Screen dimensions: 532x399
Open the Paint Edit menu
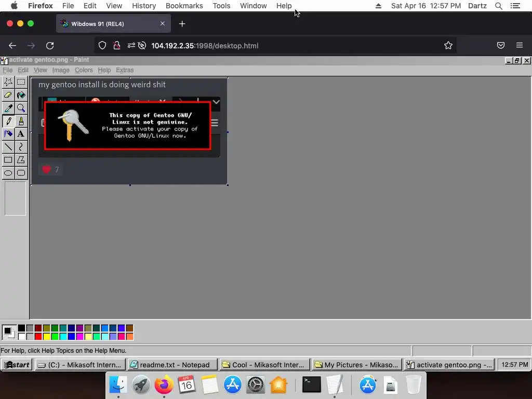tap(23, 70)
